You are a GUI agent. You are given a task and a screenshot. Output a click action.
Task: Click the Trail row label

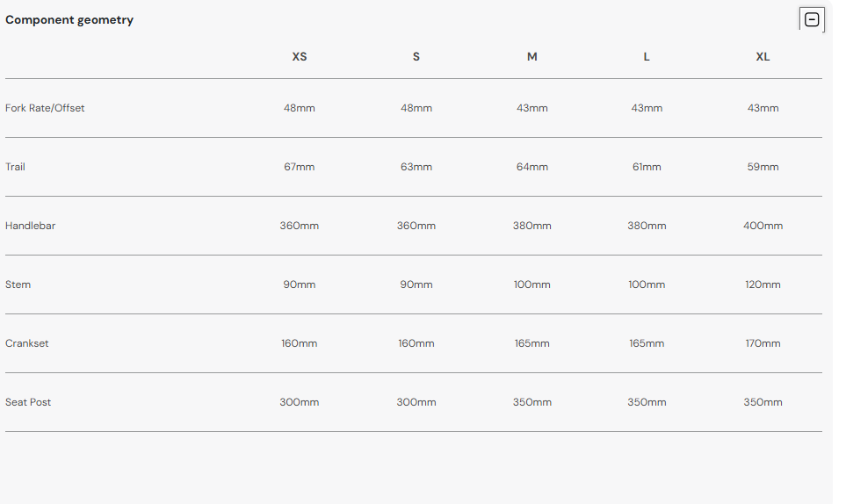point(15,167)
